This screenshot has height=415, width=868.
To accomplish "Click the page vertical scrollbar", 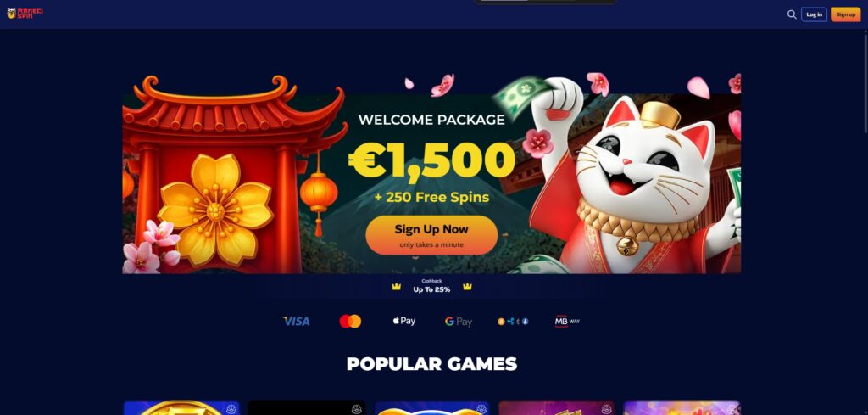I will pyautogui.click(x=865, y=83).
